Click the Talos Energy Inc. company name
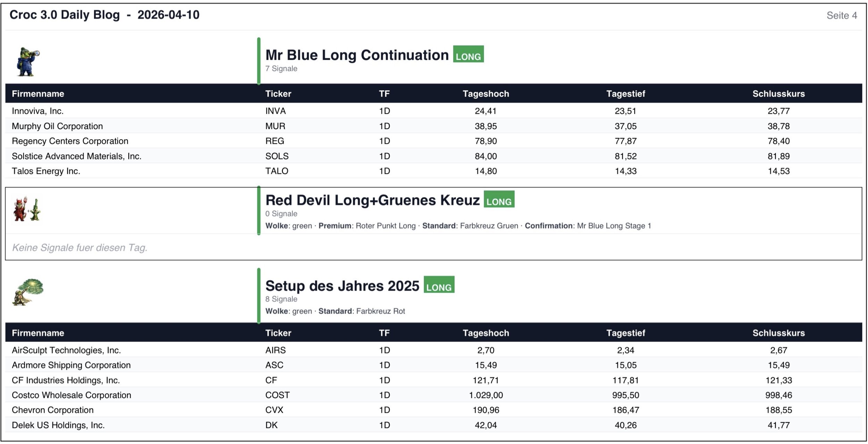 (46, 171)
